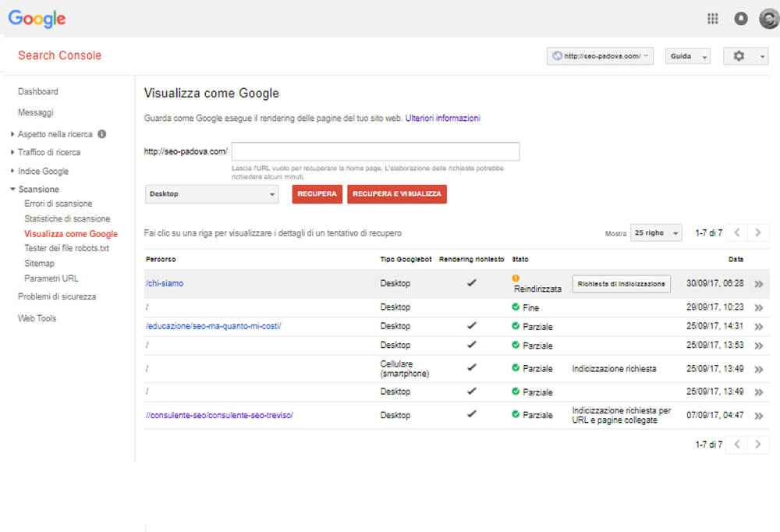
Task: Open the account profile avatar
Action: click(769, 19)
